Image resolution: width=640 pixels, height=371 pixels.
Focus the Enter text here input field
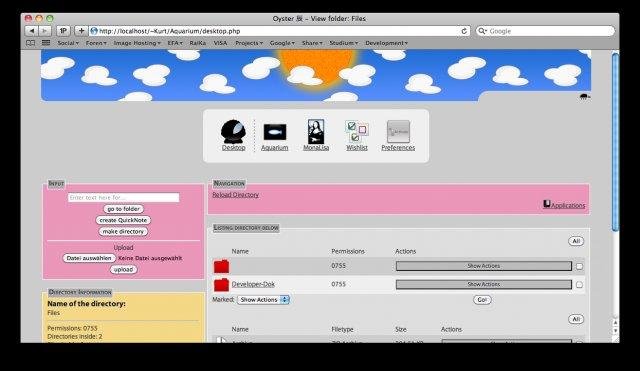(x=123, y=198)
